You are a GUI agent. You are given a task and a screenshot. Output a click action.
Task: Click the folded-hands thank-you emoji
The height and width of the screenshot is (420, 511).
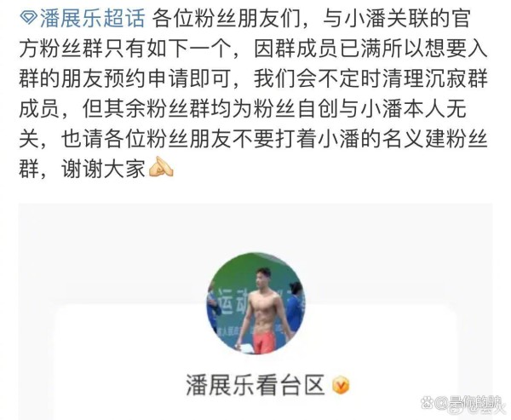161,168
